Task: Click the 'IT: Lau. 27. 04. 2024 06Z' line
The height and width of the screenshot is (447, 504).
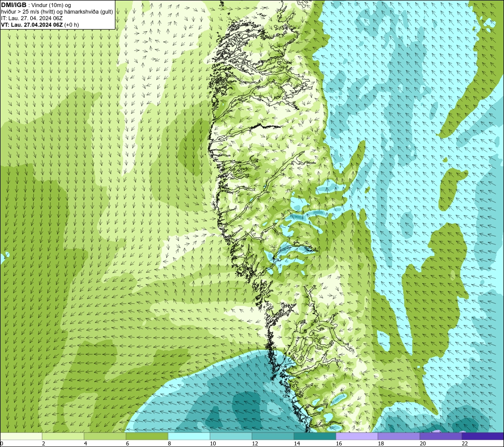Action: [32, 18]
